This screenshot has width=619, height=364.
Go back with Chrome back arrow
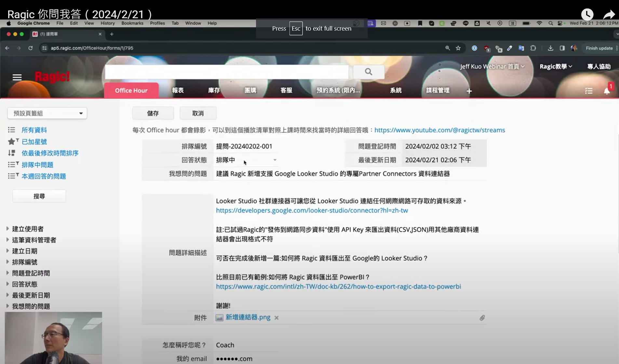[x=7, y=48]
